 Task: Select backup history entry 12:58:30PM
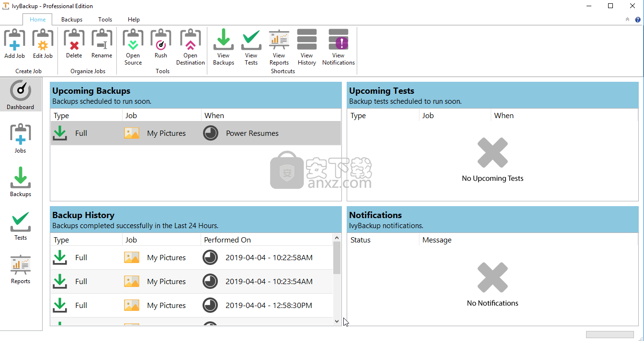pos(192,305)
